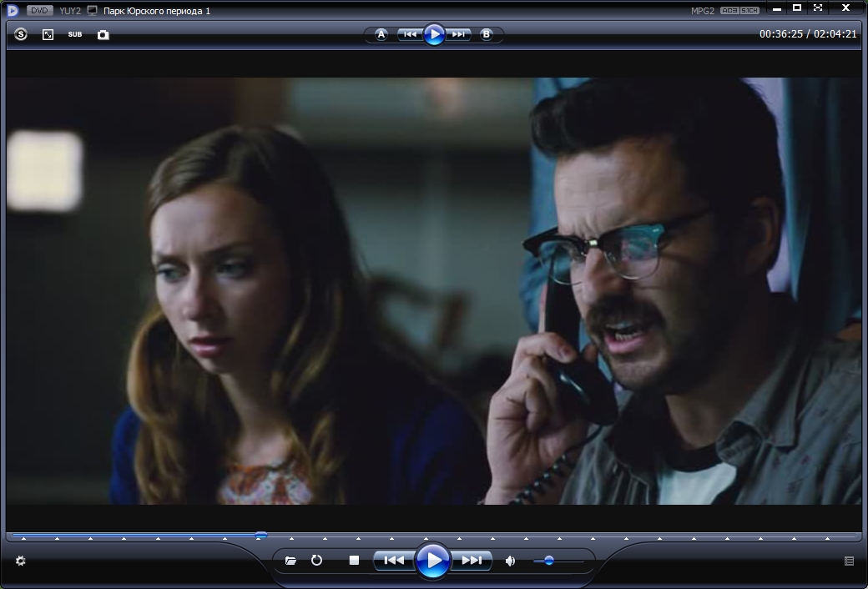The width and height of the screenshot is (868, 589).
Task: Open preferences with the gear icon
Action: coord(21,561)
